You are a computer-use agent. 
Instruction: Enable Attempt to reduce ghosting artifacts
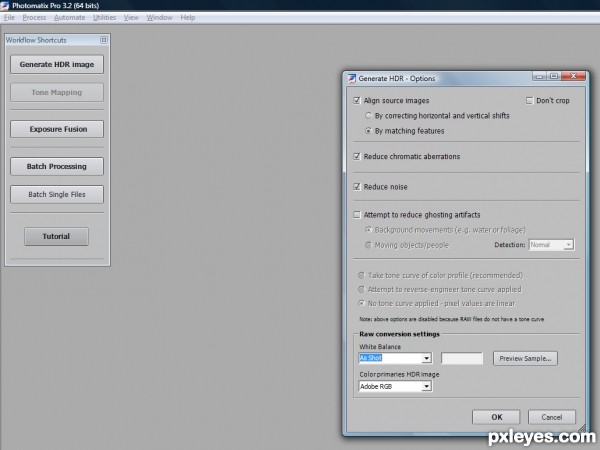(357, 215)
